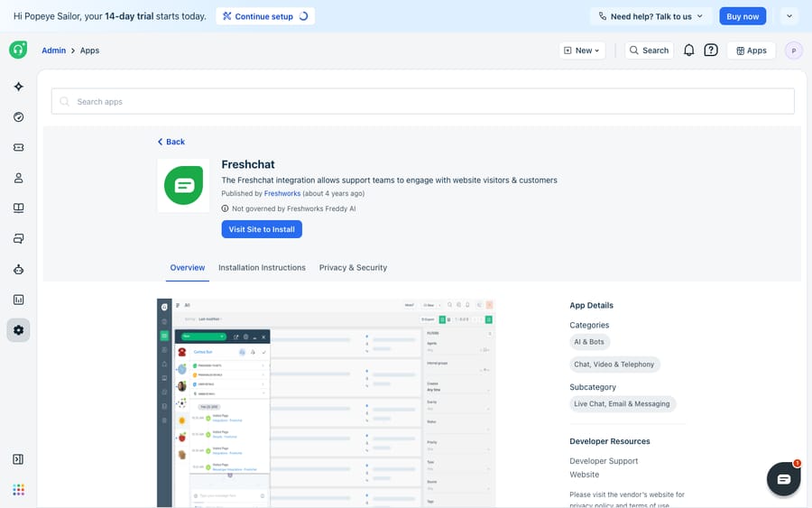Switch to the Overview tab
812x508 pixels.
tap(188, 268)
